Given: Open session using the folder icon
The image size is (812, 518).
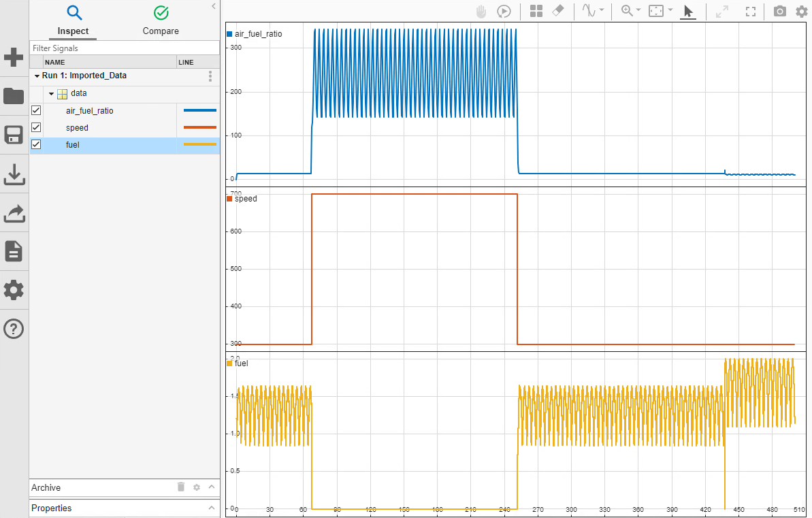Looking at the screenshot, I should tap(14, 96).
